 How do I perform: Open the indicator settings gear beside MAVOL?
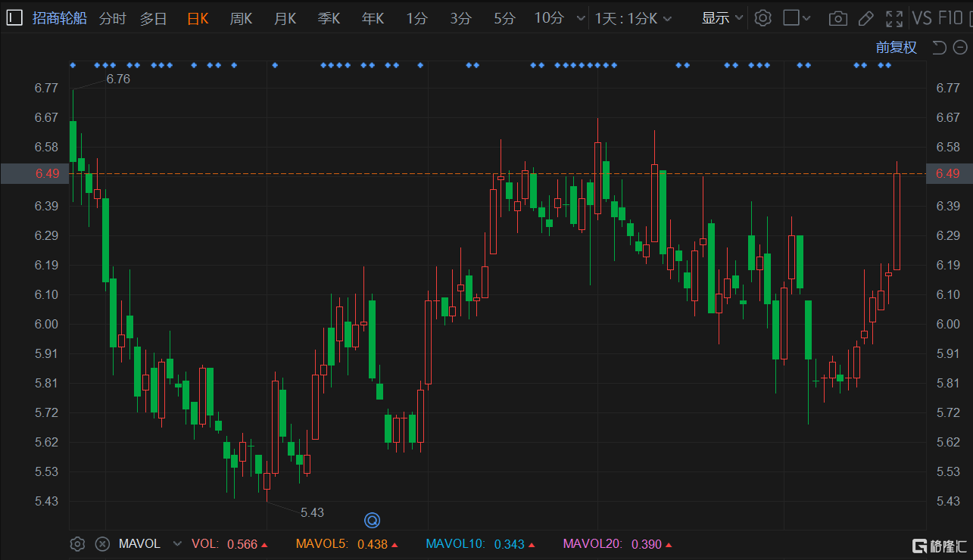pyautogui.click(x=77, y=543)
